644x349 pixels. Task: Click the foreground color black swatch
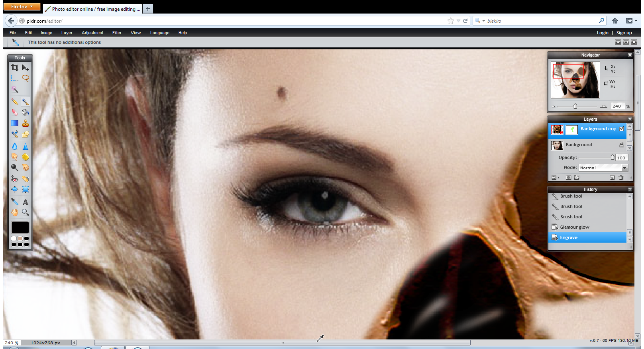coord(20,227)
